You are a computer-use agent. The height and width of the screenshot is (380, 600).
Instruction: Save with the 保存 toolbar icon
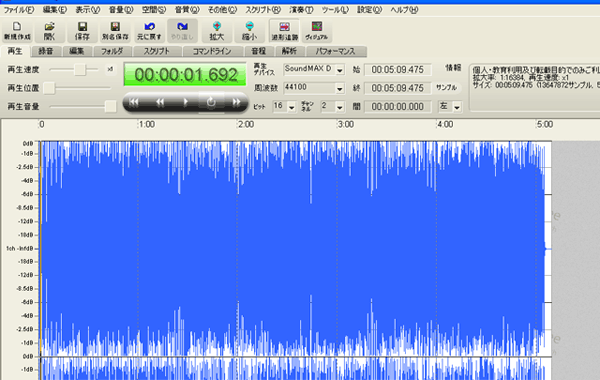82,31
